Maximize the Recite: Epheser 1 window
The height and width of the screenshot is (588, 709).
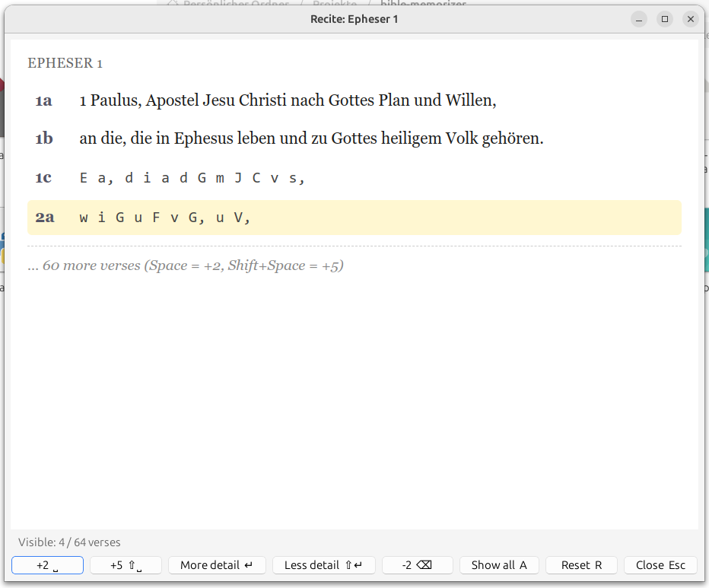(x=665, y=19)
